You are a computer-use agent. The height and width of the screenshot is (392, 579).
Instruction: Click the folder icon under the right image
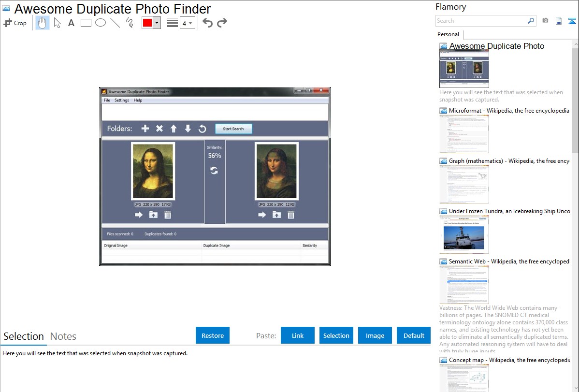point(276,215)
